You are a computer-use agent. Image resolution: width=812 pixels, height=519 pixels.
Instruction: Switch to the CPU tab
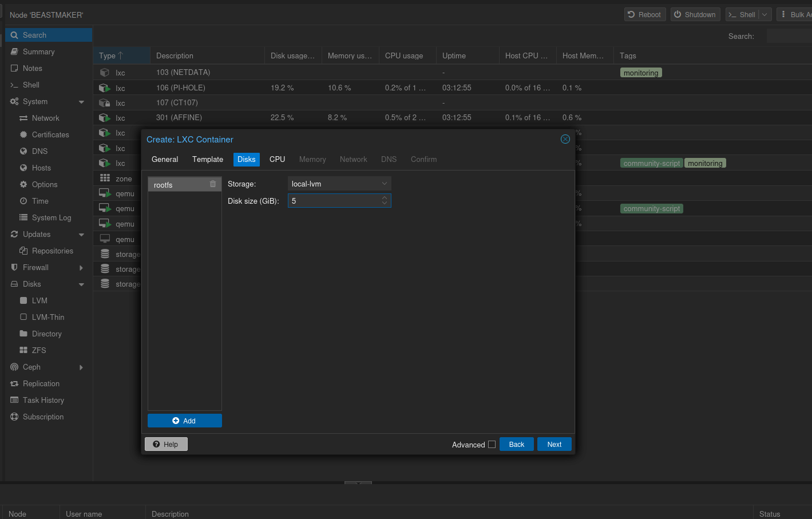pyautogui.click(x=278, y=159)
